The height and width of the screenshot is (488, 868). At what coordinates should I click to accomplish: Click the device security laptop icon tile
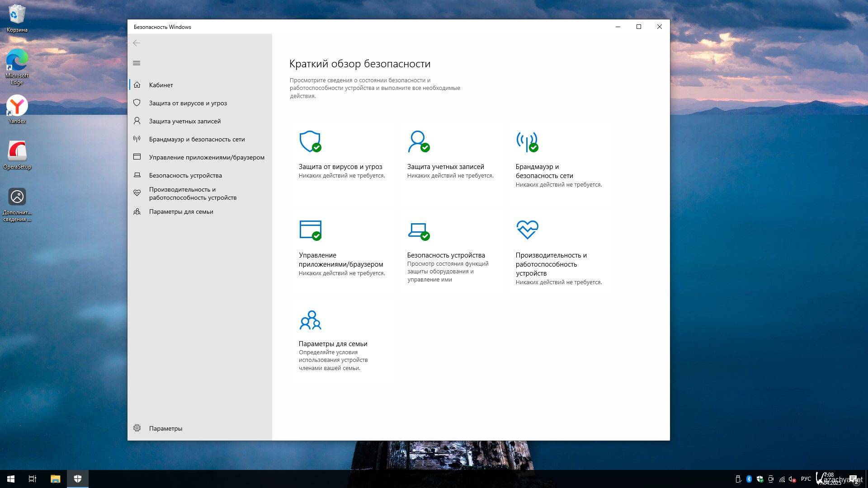(418, 230)
